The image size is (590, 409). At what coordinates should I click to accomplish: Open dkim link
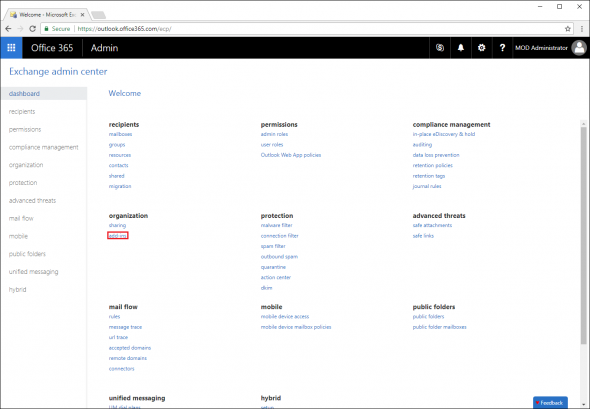tap(266, 288)
